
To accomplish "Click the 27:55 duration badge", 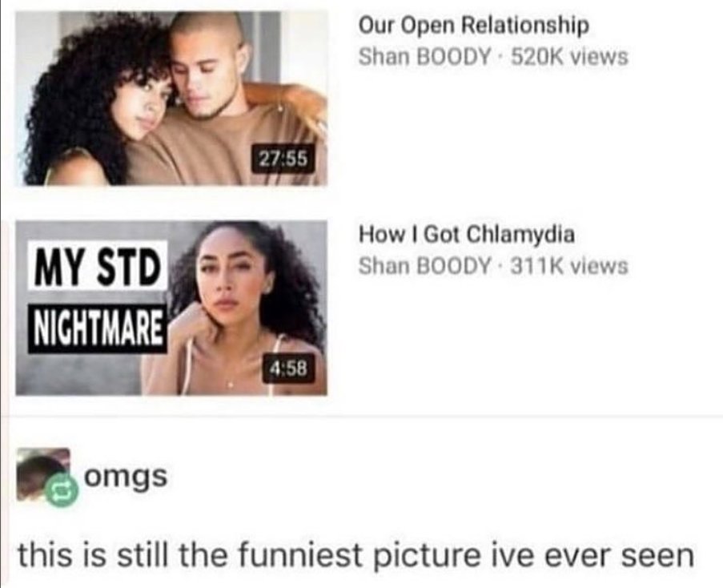I will coord(283,159).
